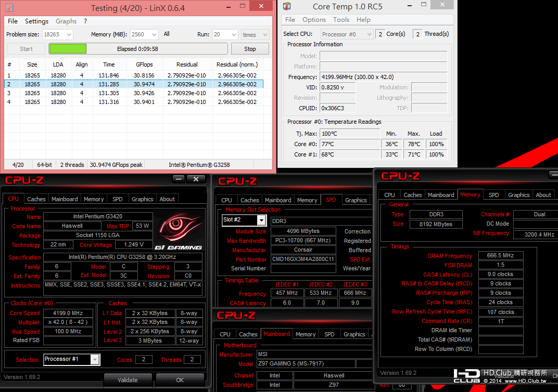Minimize the first CPU-Z window
Screen dimensions: 558x392
click(179, 179)
